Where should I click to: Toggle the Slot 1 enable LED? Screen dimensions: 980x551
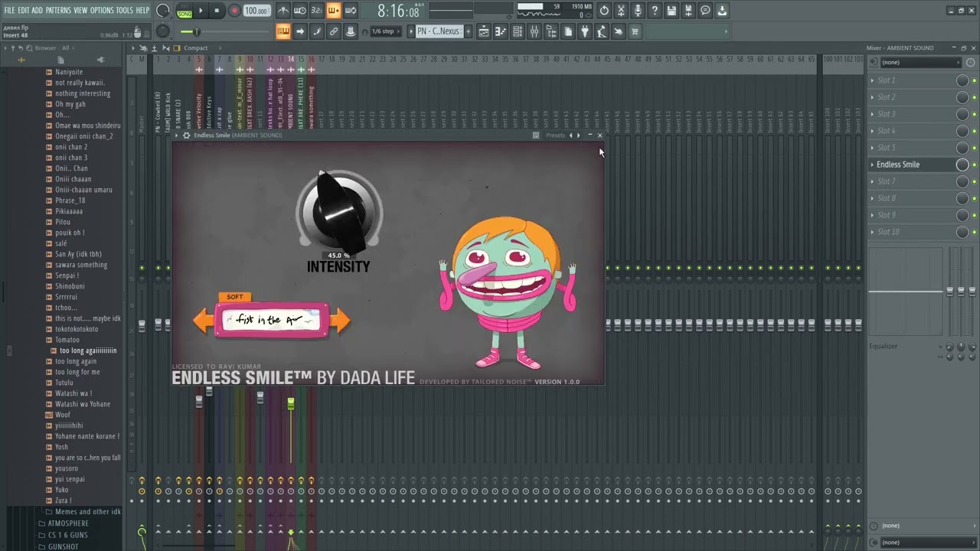click(x=974, y=80)
